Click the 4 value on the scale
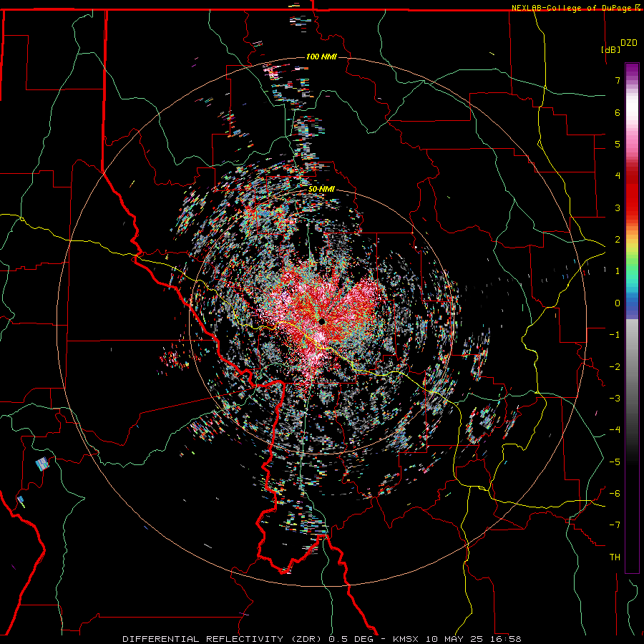The width and height of the screenshot is (644, 644). click(618, 176)
